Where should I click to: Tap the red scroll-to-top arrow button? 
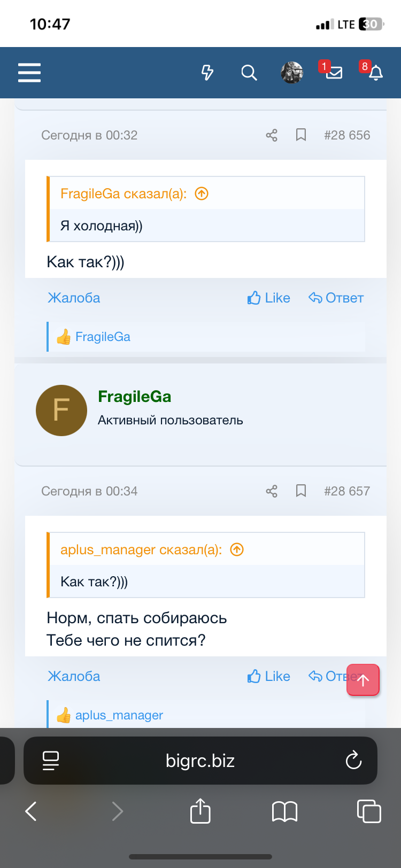tap(363, 680)
